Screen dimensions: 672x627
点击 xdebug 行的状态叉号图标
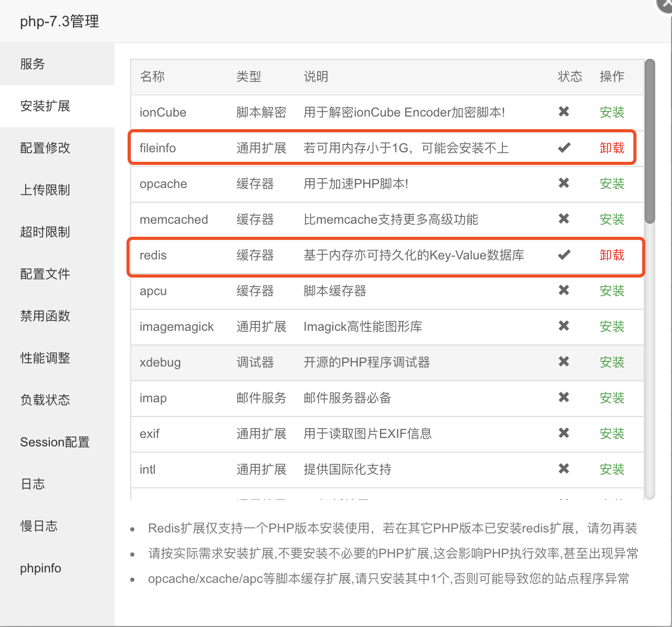click(563, 362)
